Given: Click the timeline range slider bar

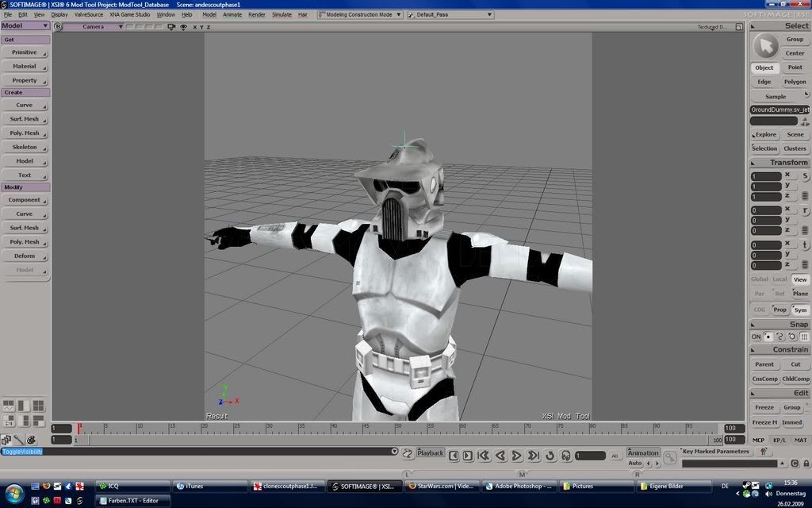Looking at the screenshot, I should click(x=399, y=440).
